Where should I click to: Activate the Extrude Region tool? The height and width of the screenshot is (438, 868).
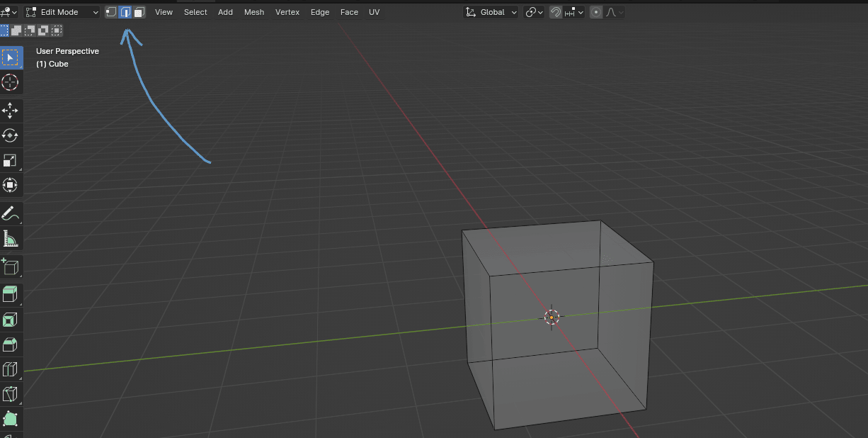point(11,293)
